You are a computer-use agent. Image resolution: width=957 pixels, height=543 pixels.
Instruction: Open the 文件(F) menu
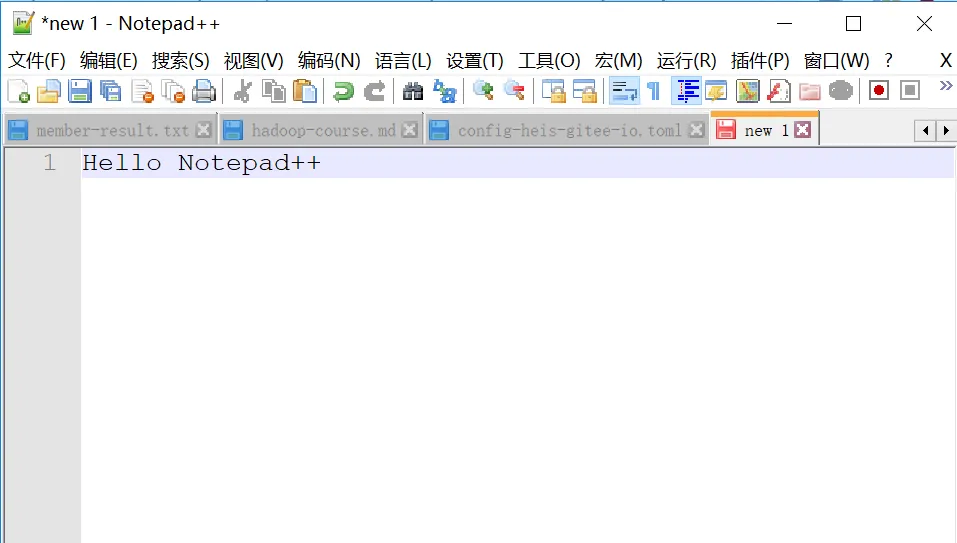click(x=37, y=60)
